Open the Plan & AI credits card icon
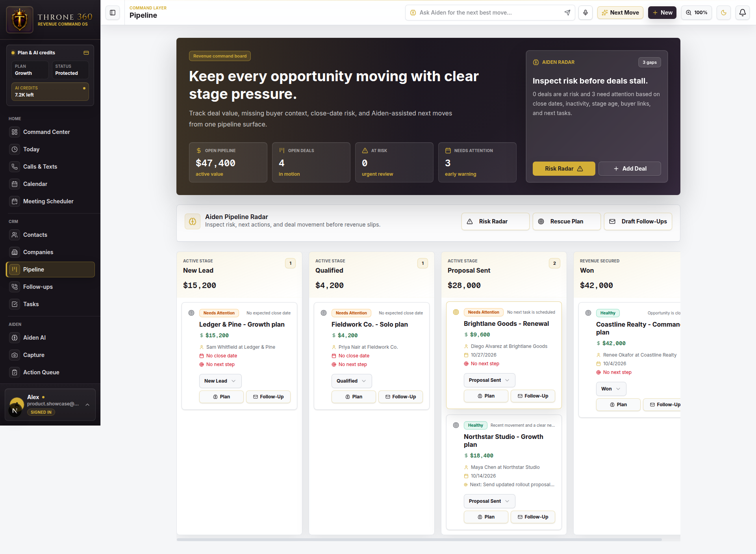Viewport: 756px width, 554px height. (x=86, y=53)
